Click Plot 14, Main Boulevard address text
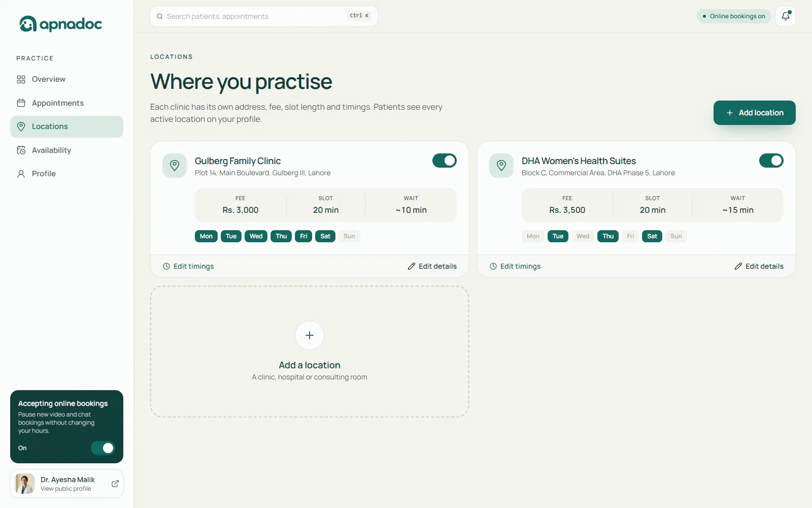The image size is (812, 508). pyautogui.click(x=263, y=173)
